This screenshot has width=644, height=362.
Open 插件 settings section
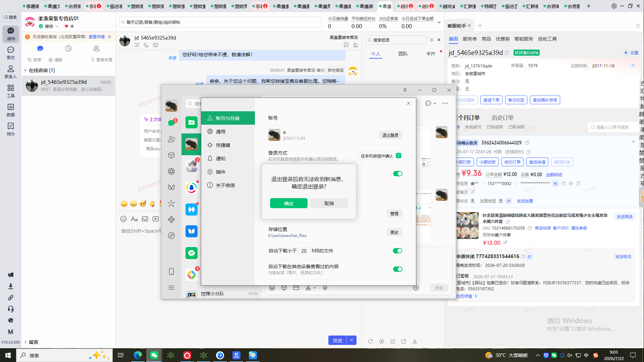pos(228,172)
